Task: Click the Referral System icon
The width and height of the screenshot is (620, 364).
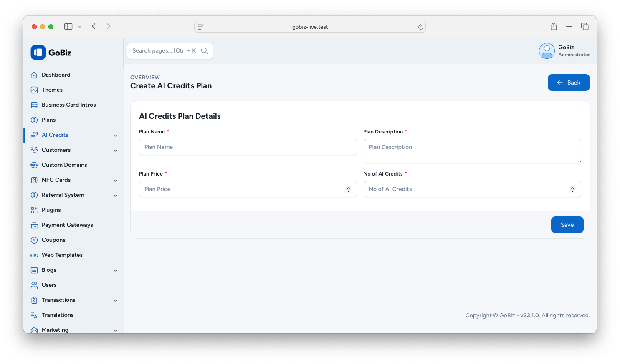Action: [x=34, y=195]
